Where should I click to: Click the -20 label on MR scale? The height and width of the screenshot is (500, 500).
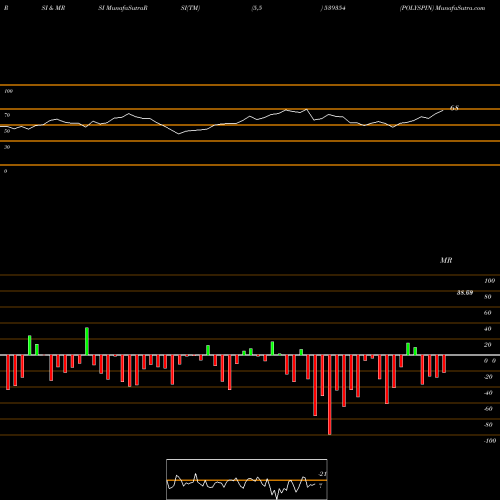pyautogui.click(x=488, y=377)
